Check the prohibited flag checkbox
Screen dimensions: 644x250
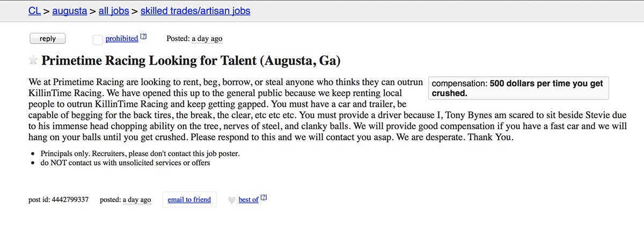click(98, 39)
